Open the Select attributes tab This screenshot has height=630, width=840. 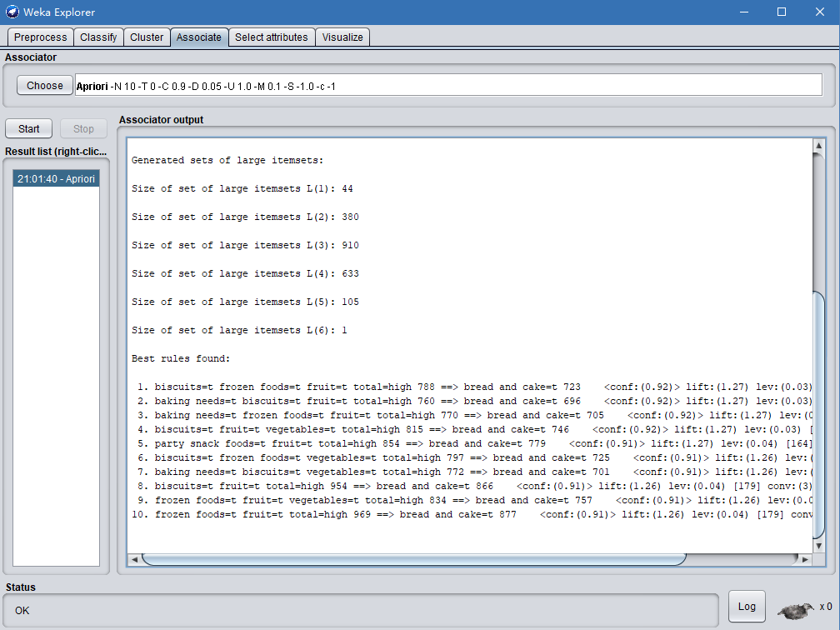(271, 37)
